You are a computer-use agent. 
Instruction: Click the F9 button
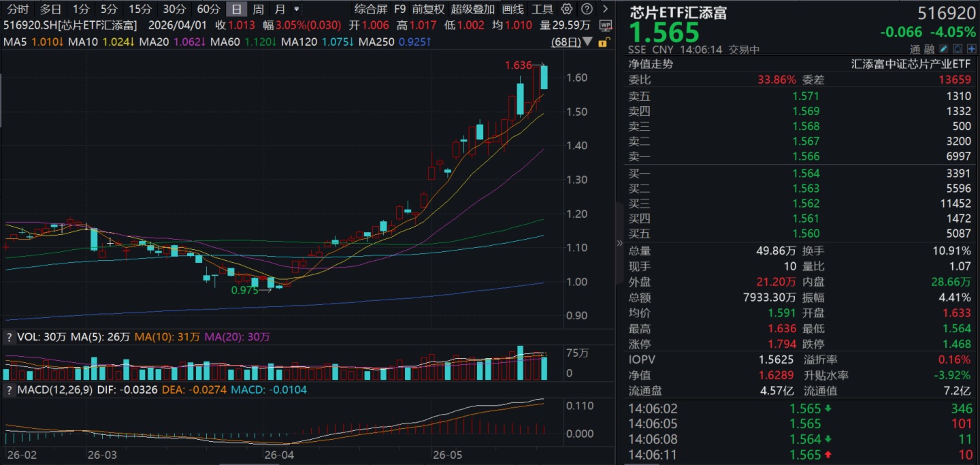(x=399, y=10)
